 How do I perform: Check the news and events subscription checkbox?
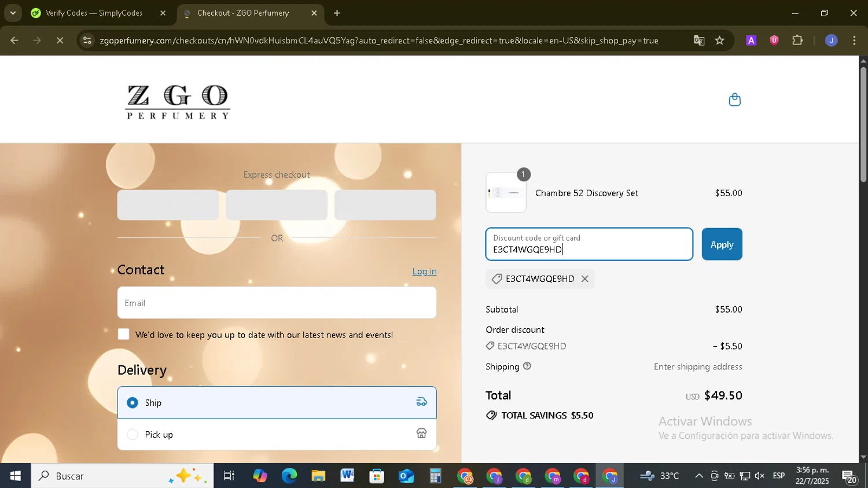tap(123, 334)
